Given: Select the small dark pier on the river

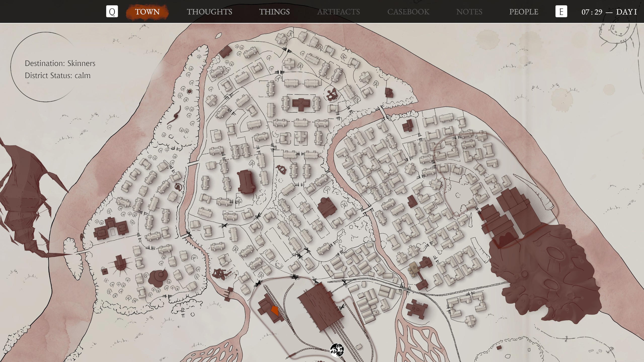Looking at the screenshot, I should tap(228, 294).
